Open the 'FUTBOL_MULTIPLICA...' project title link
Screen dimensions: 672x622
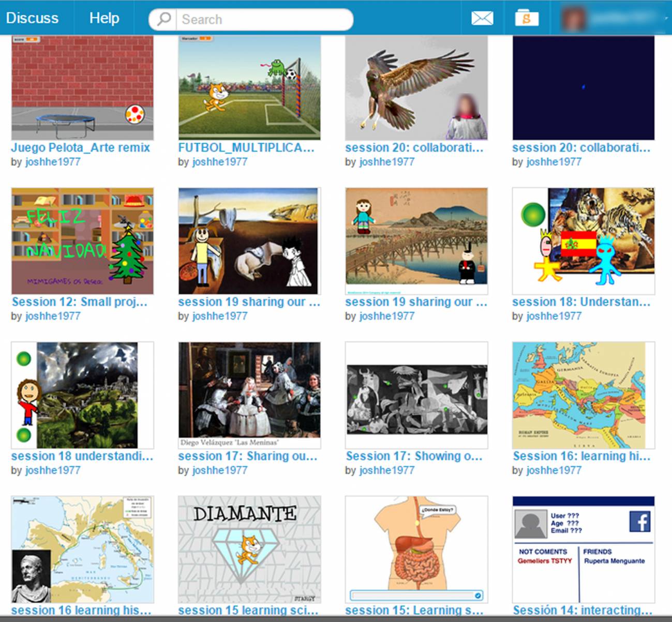(246, 148)
